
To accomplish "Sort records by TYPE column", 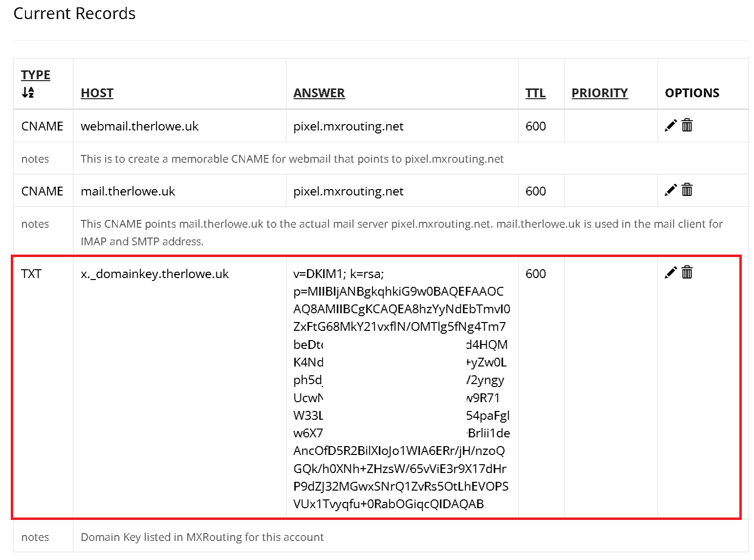I will pos(36,75).
